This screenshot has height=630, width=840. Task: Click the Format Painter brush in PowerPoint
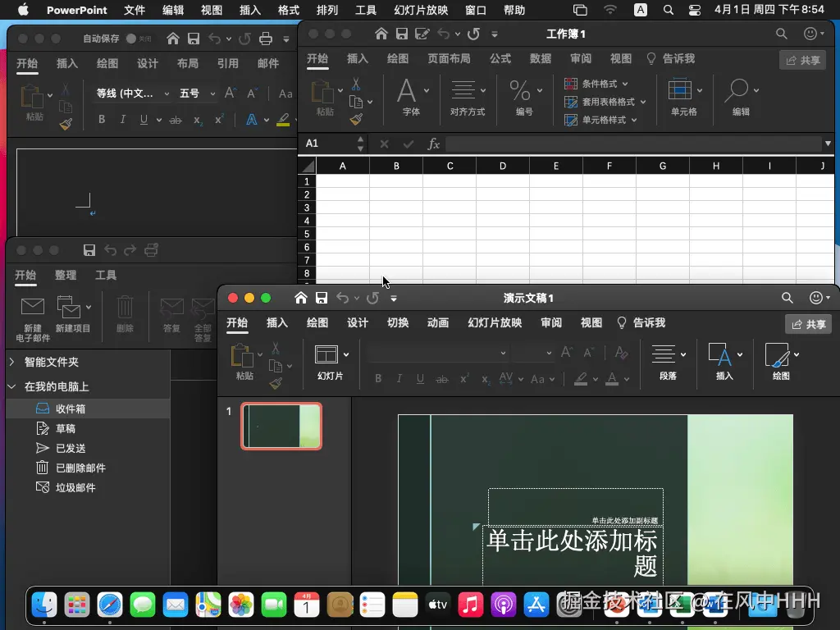(276, 383)
